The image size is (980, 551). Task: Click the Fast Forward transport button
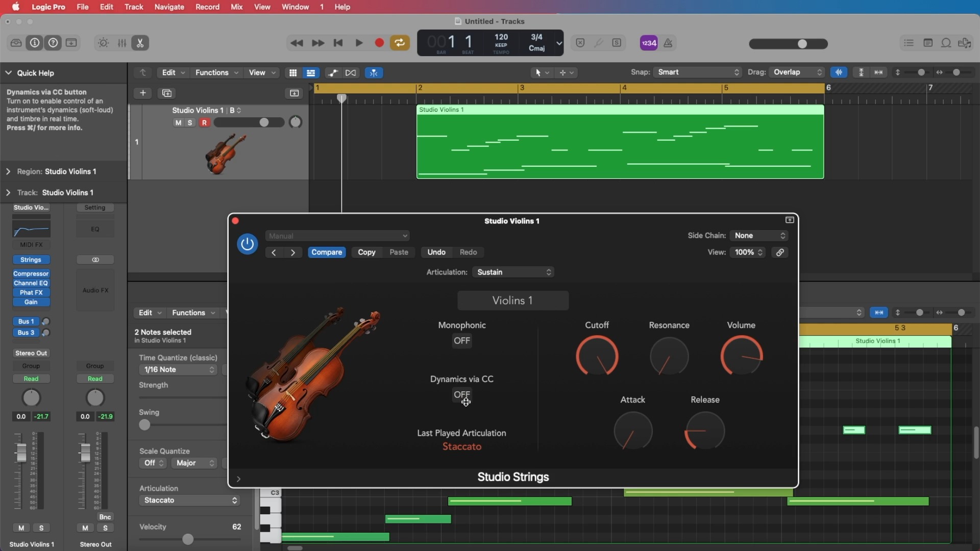[x=317, y=43]
